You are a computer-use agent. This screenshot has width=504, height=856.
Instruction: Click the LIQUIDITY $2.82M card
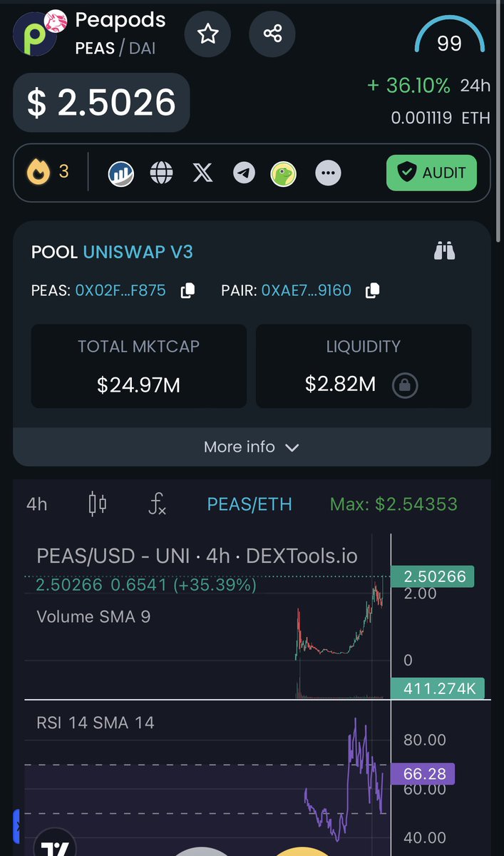364,367
